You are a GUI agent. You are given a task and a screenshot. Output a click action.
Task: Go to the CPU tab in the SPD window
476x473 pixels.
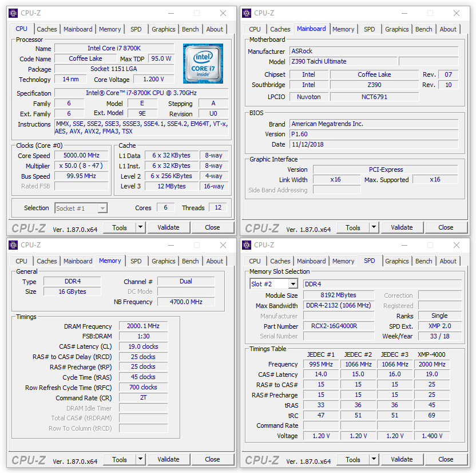point(255,261)
